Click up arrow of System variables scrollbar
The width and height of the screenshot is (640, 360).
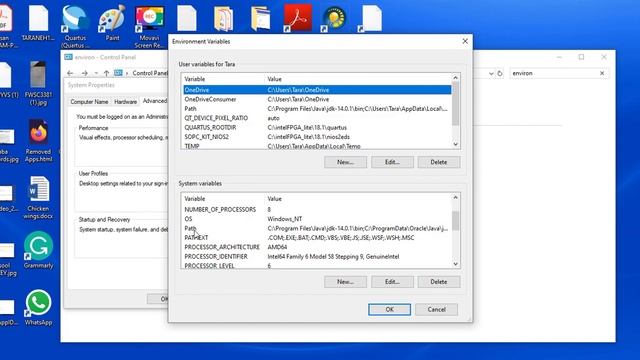coord(456,198)
